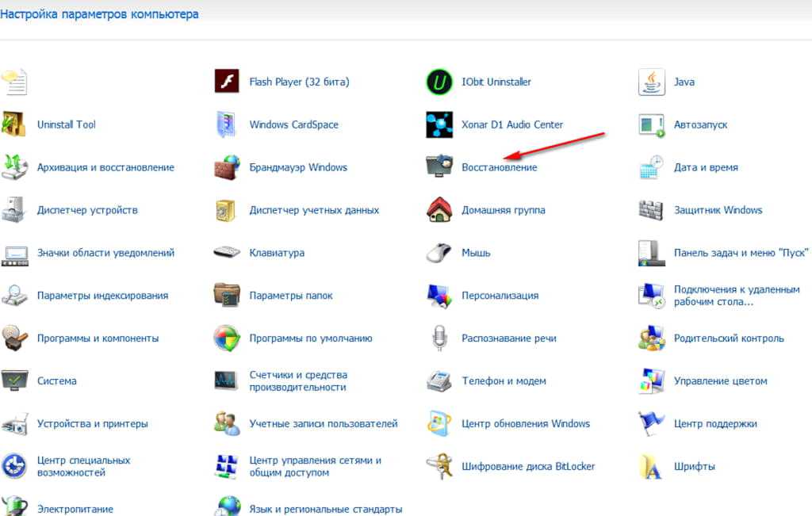This screenshot has width=812, height=516.
Task: Click the Родительский контроль link
Action: (728, 338)
